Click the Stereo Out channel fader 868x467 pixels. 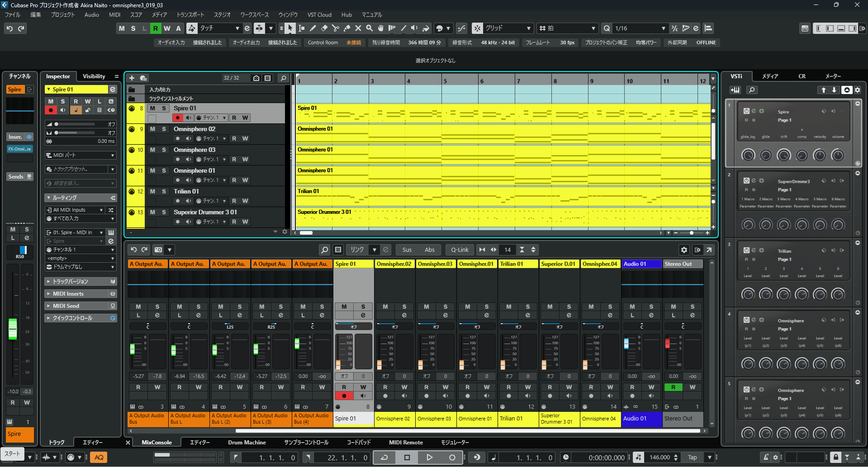tap(667, 344)
